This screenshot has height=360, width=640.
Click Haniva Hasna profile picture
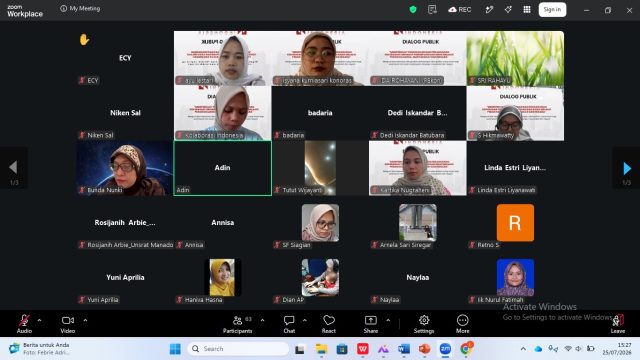pyautogui.click(x=222, y=277)
